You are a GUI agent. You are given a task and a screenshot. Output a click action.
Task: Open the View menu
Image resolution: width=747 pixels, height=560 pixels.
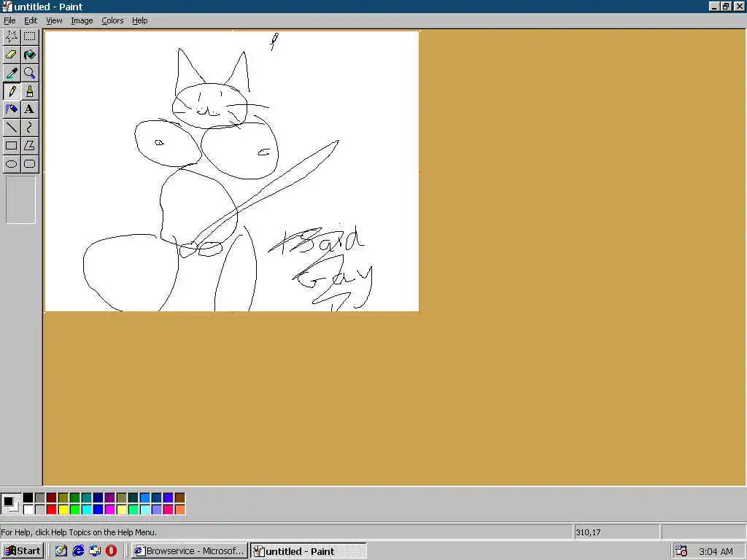pos(54,20)
